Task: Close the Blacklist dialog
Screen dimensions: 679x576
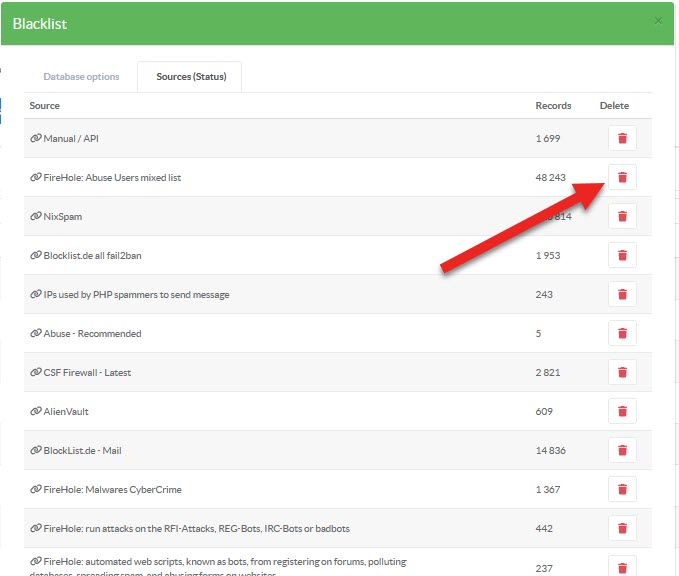Action: (657, 20)
